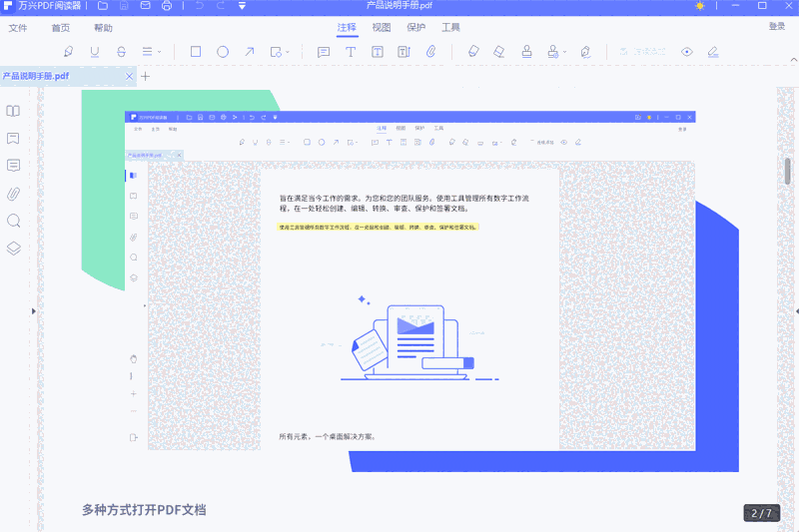The height and width of the screenshot is (532, 799).
Task: Add a sticky note comment
Action: pos(324,52)
